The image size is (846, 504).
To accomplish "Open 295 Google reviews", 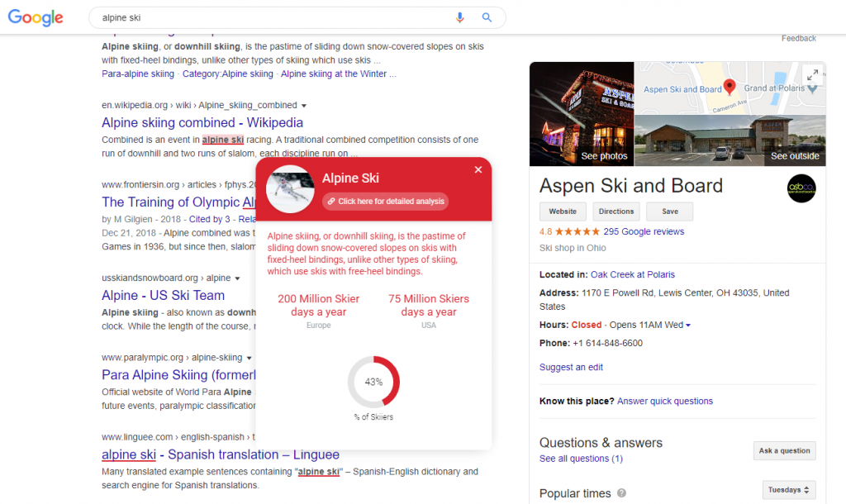I will [x=644, y=231].
